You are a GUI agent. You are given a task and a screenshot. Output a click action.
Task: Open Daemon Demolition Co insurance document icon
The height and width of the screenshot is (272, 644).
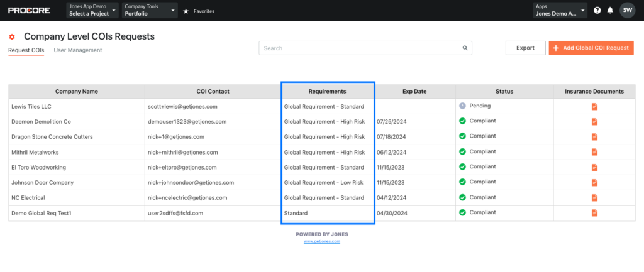pos(594,122)
